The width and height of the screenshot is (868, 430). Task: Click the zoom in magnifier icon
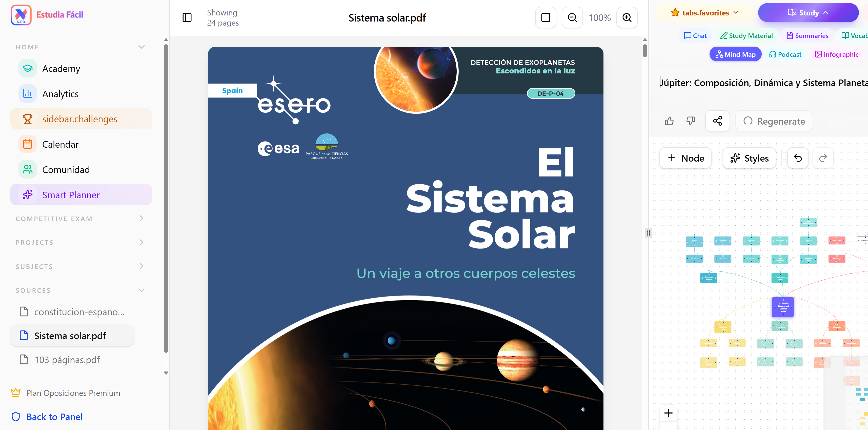click(x=627, y=17)
